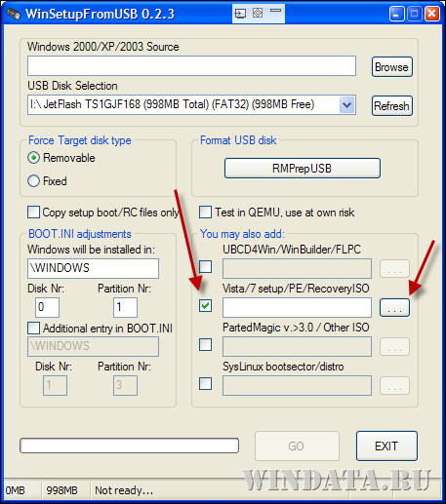
Task: Click the '998MB' status bar entry
Action: pyautogui.click(x=61, y=490)
